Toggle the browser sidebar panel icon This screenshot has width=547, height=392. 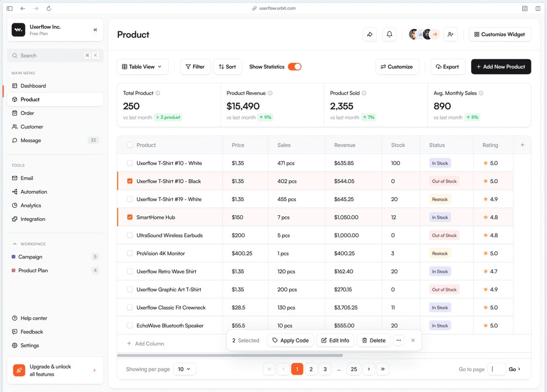pyautogui.click(x=10, y=8)
